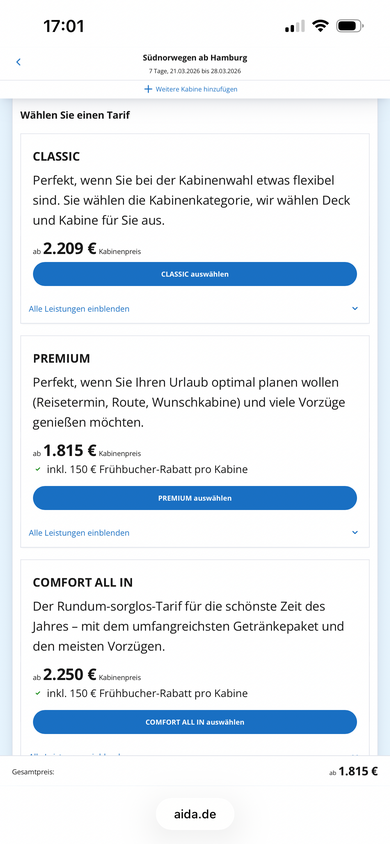The height and width of the screenshot is (844, 390).
Task: Tap the CLASSIC tariff heading
Action: click(x=56, y=157)
